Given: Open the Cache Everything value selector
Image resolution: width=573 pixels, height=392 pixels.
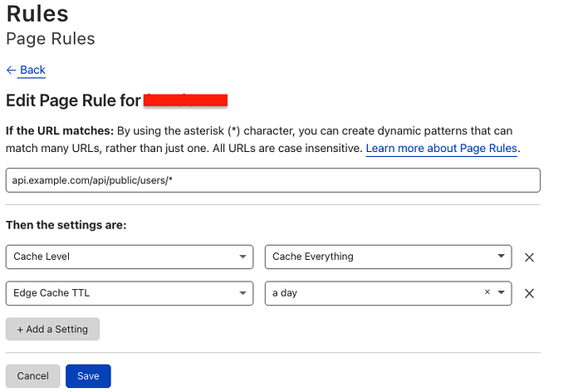Looking at the screenshot, I should click(x=382, y=257).
